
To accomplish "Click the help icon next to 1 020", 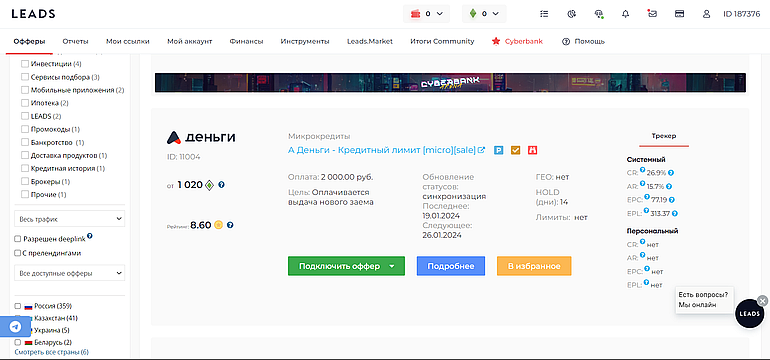I will [221, 185].
